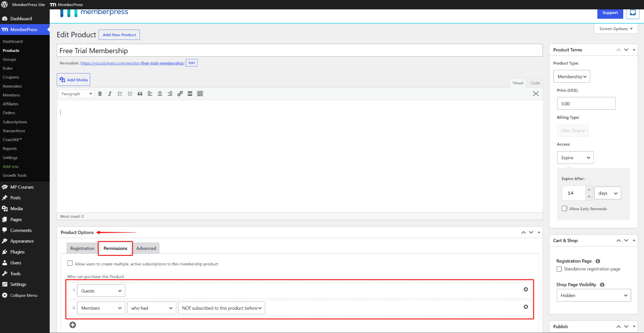644x333 pixels.
Task: Decrease the Expire After number
Action: (x=589, y=197)
